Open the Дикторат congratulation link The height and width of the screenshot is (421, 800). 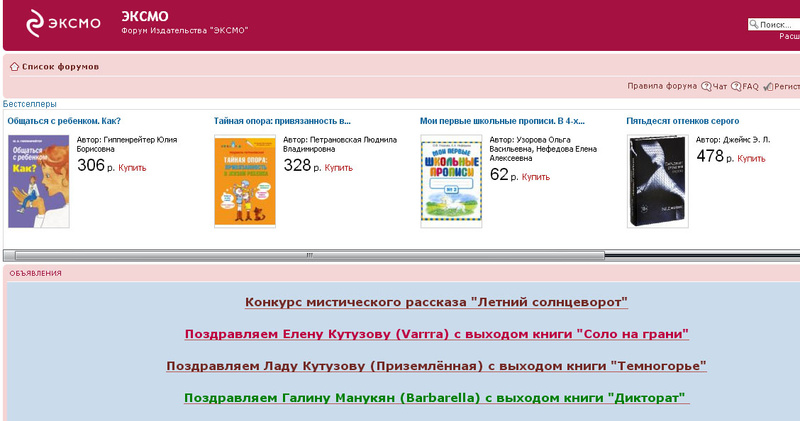pyautogui.click(x=435, y=398)
